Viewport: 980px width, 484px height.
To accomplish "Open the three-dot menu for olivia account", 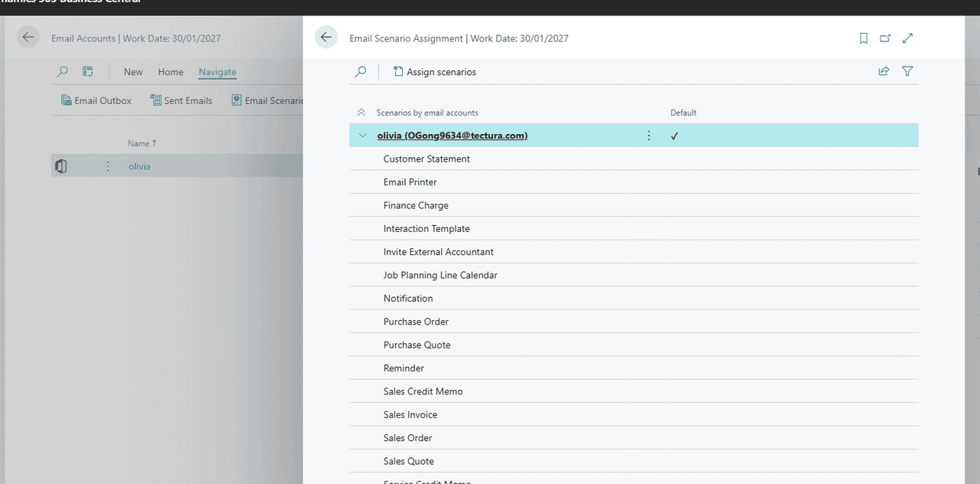I will [648, 135].
